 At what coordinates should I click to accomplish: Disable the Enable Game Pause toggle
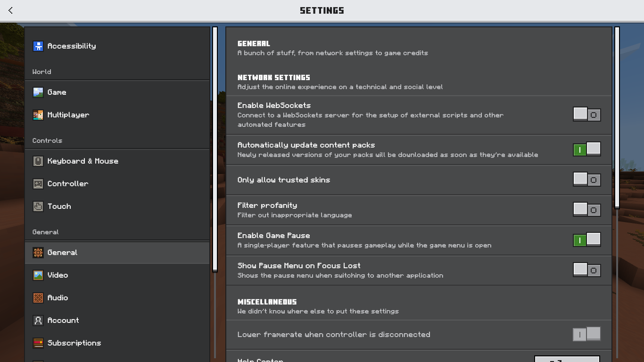pyautogui.click(x=586, y=240)
